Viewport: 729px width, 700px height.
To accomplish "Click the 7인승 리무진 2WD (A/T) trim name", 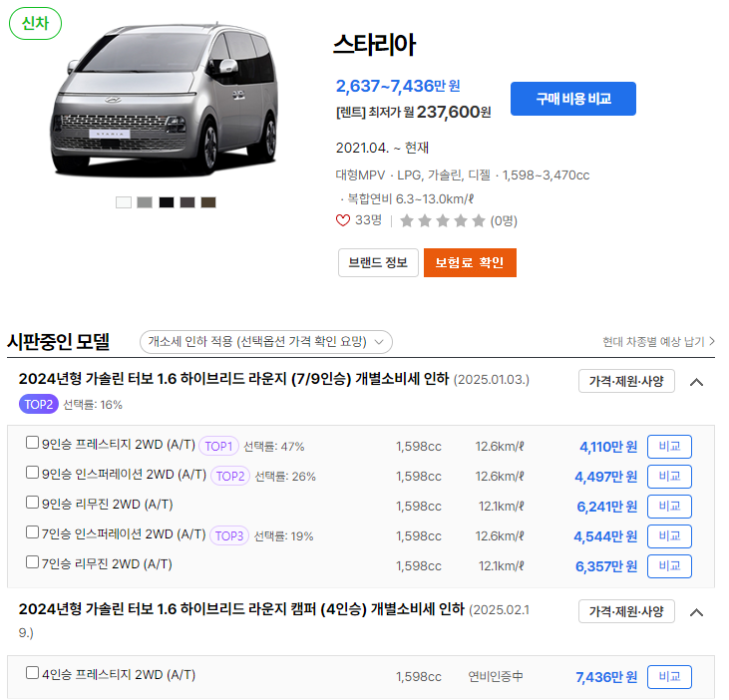I will 107,563.
